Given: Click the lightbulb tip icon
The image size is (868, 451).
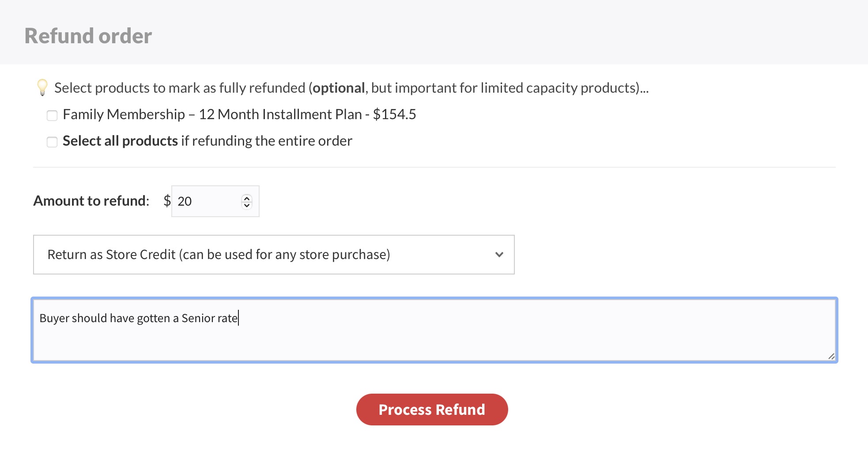Looking at the screenshot, I should click(x=42, y=87).
